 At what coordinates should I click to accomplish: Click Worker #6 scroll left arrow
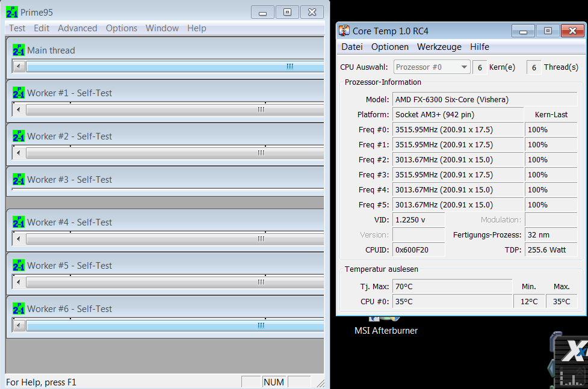(19, 326)
